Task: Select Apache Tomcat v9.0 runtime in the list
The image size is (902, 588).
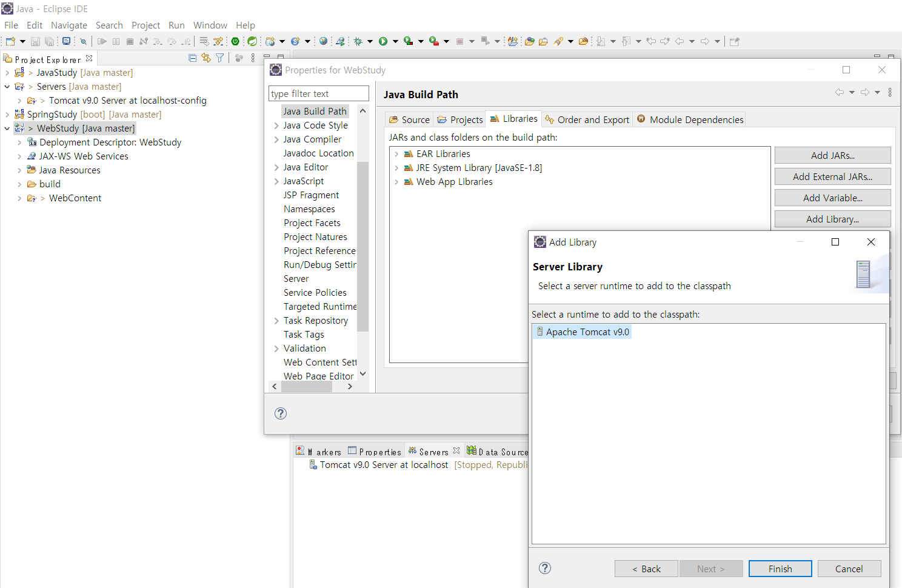Action: click(583, 332)
